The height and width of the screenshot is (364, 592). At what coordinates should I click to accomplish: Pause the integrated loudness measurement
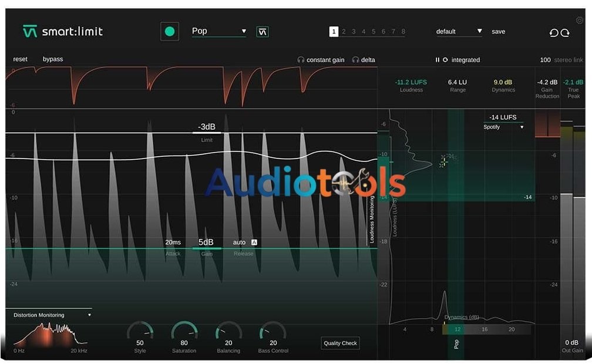tap(437, 60)
